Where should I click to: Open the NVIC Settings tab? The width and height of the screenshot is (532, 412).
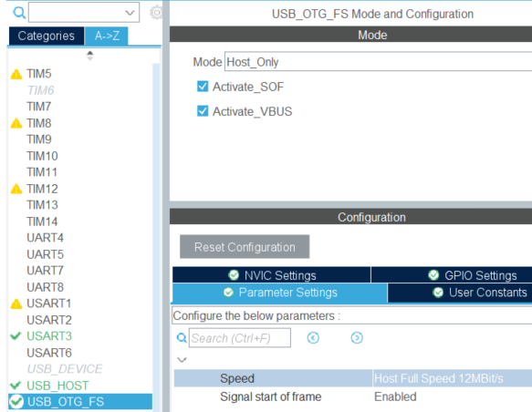pyautogui.click(x=271, y=275)
